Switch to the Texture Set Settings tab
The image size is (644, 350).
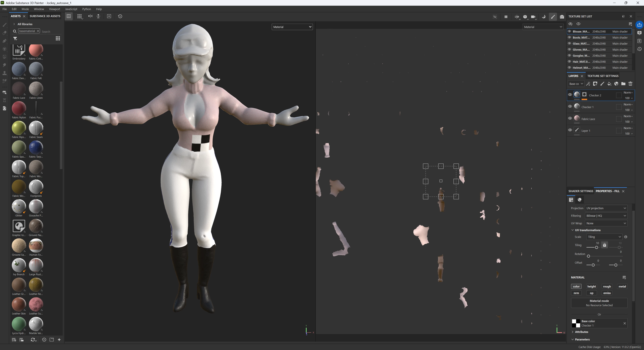603,76
